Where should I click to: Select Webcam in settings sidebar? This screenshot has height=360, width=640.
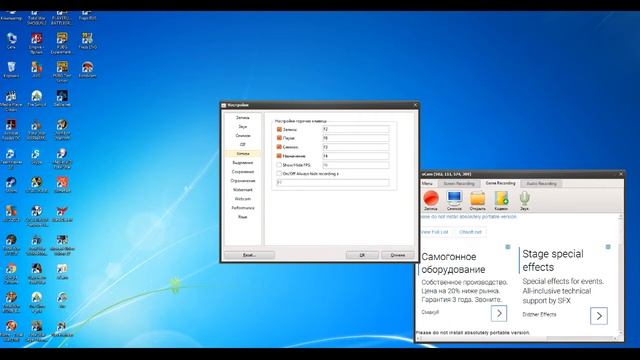pyautogui.click(x=242, y=199)
